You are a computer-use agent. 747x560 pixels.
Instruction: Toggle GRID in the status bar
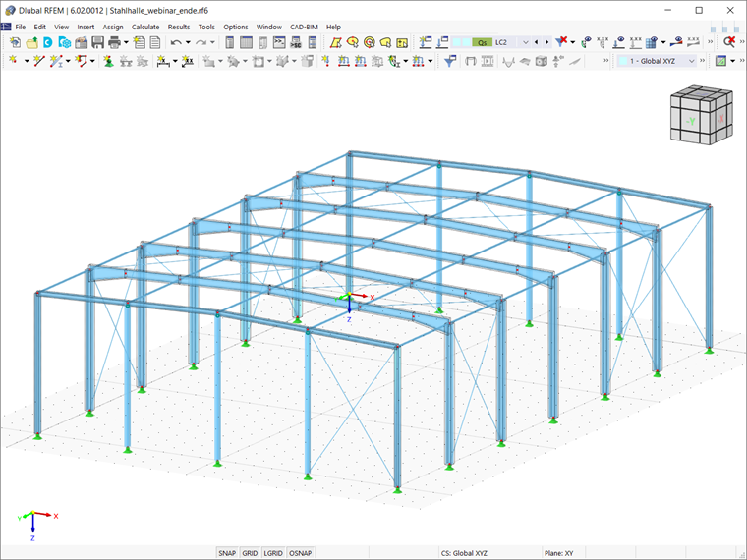click(250, 553)
